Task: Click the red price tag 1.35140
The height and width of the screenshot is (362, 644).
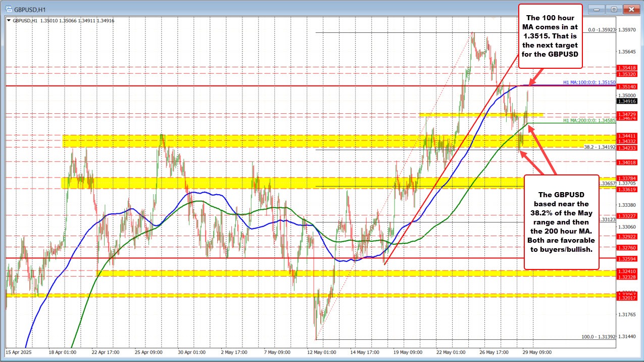Action: (x=627, y=86)
